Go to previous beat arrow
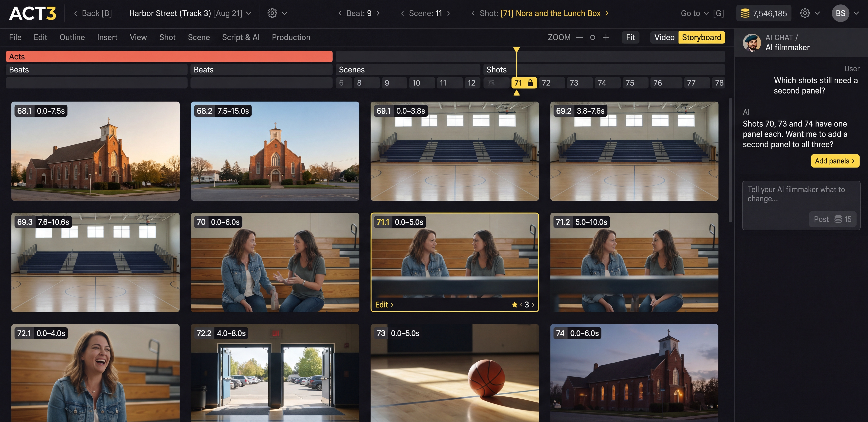868x422 pixels. (x=340, y=13)
